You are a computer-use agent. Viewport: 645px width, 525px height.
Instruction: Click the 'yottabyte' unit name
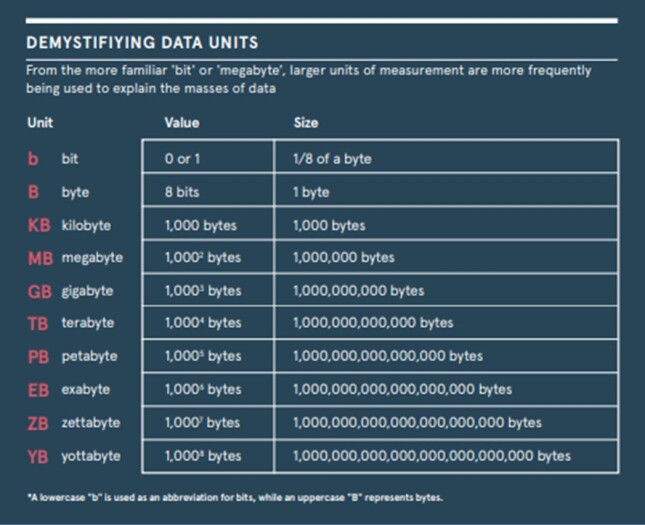click(91, 456)
